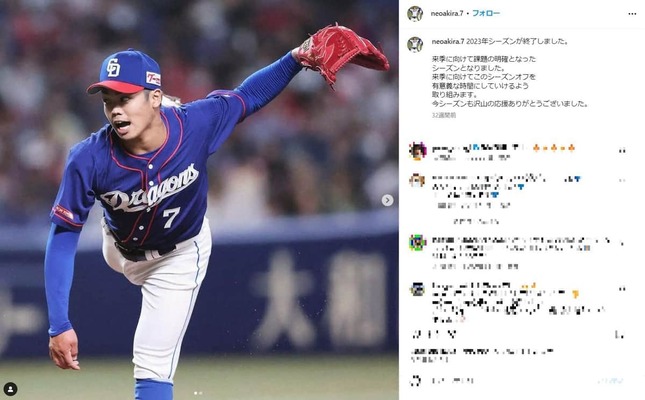The image size is (645, 400).
Task: Open the third commenter's pixelated green avatar
Action: [417, 243]
